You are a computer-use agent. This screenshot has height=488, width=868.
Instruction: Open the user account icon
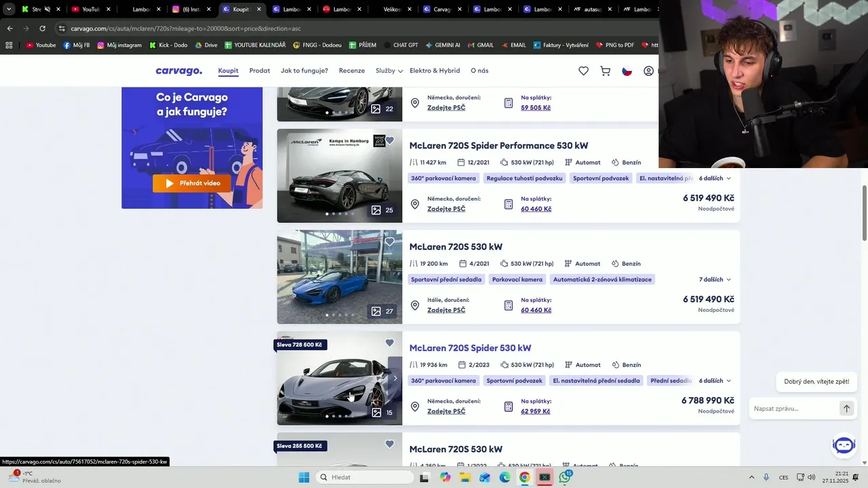(x=649, y=70)
